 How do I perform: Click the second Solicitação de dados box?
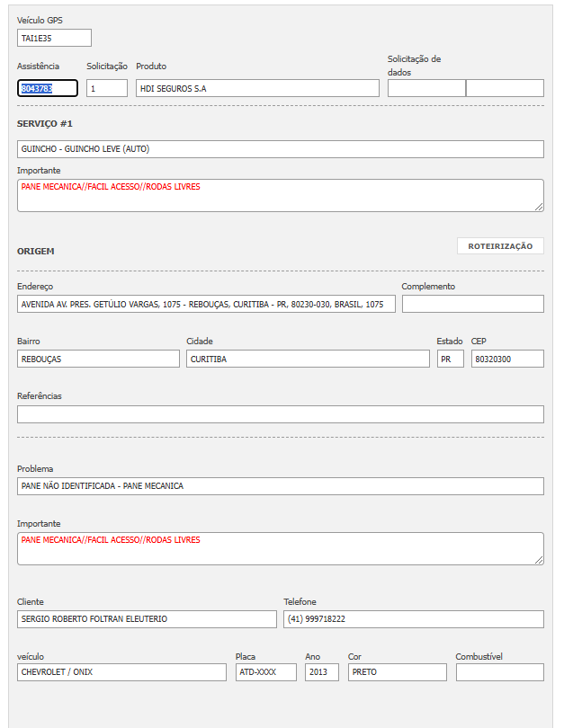pyautogui.click(x=505, y=88)
